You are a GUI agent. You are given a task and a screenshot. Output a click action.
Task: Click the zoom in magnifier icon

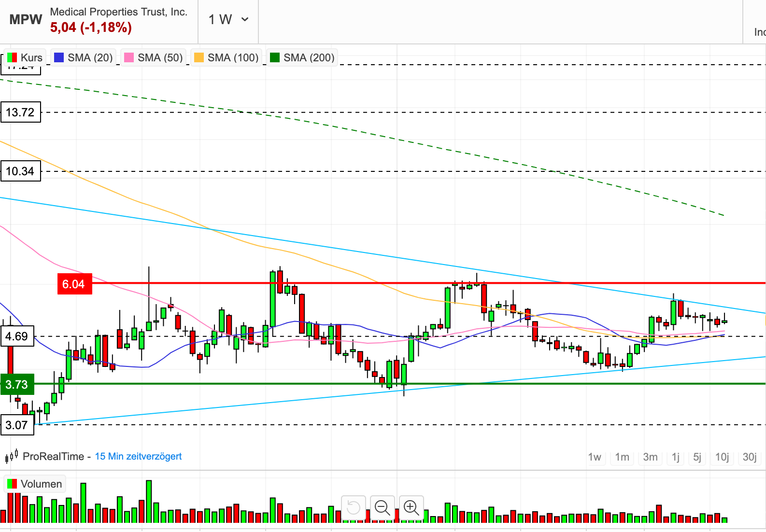coord(411,507)
